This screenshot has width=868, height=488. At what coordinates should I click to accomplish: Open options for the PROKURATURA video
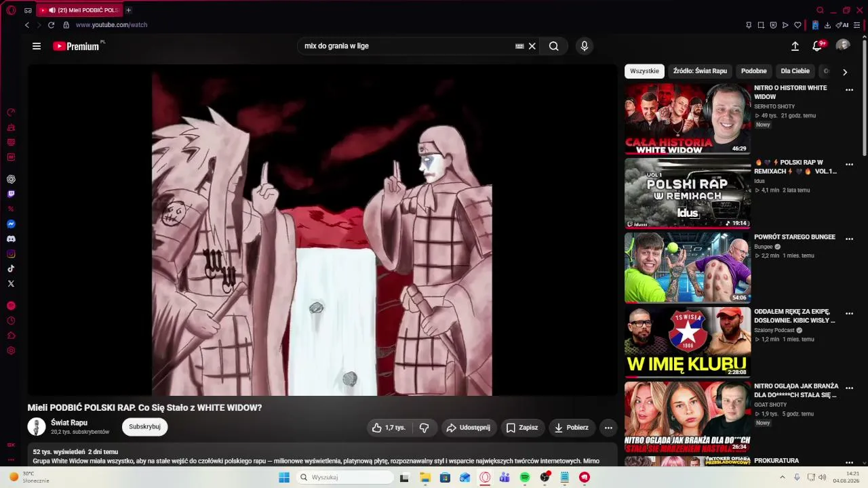849,462
